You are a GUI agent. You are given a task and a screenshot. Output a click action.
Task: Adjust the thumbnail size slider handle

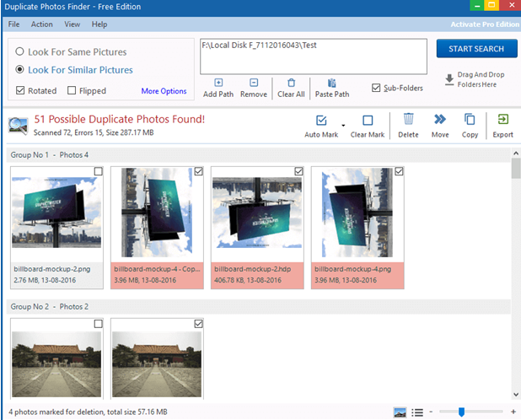pyautogui.click(x=461, y=412)
